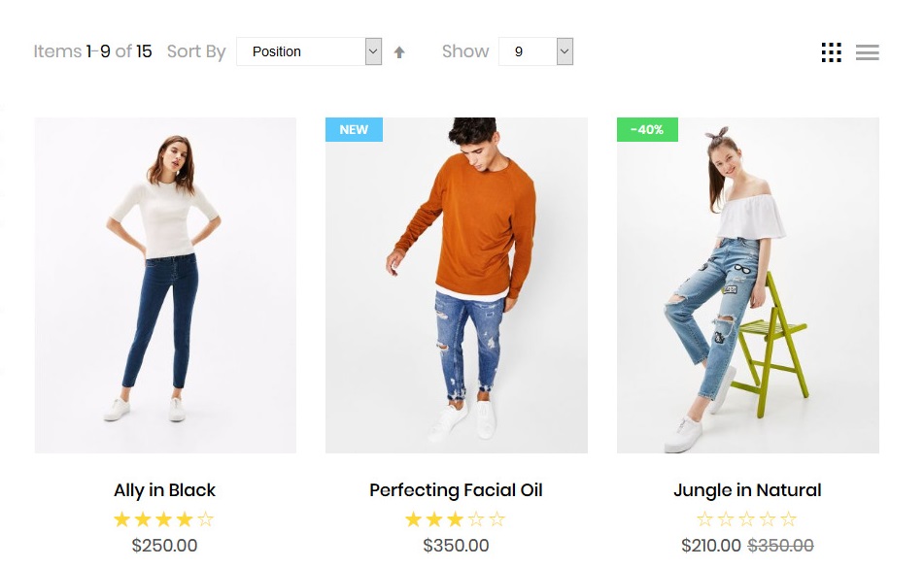
Task: Toggle ascending sort direction arrow
Action: point(399,52)
